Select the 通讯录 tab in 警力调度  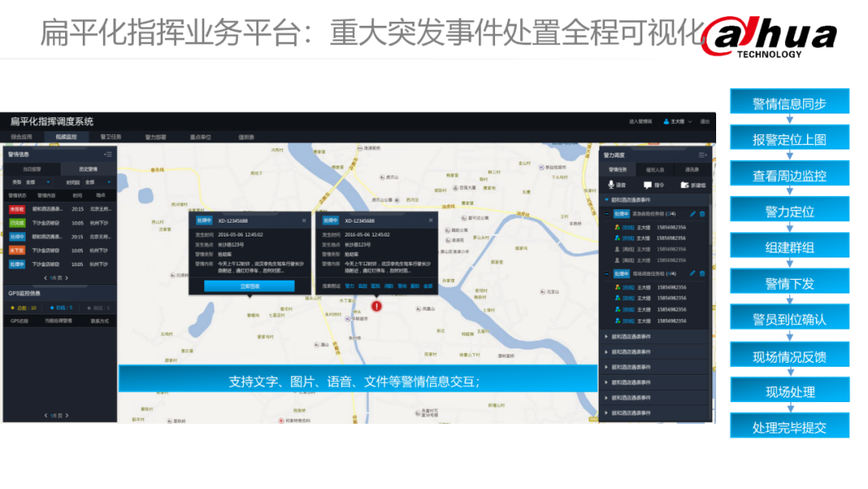692,170
